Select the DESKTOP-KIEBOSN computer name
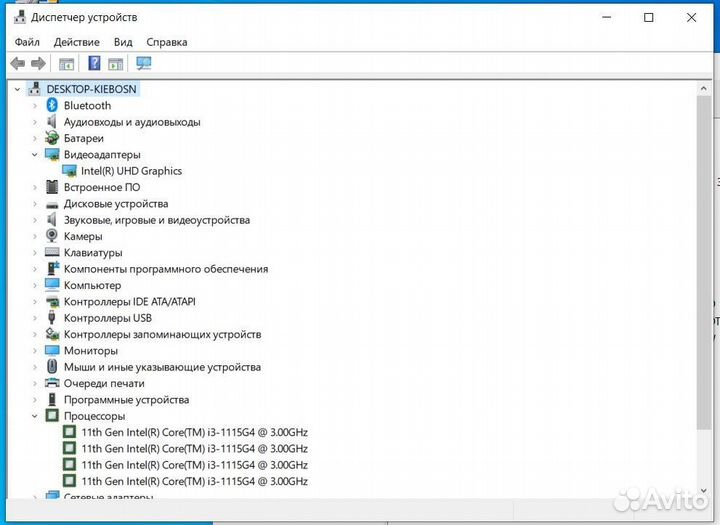Image resolution: width=720 pixels, height=525 pixels. [x=91, y=89]
